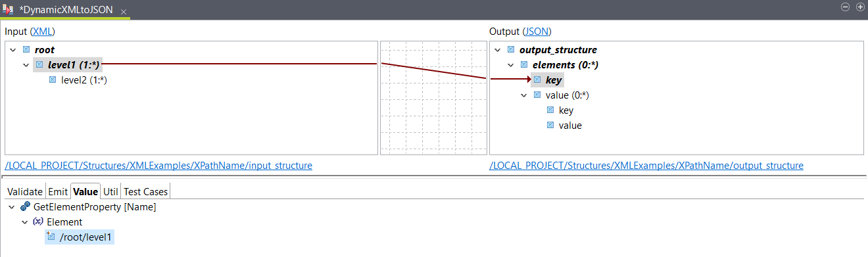Image resolution: width=868 pixels, height=257 pixels.
Task: Select the Value tab
Action: [85, 192]
